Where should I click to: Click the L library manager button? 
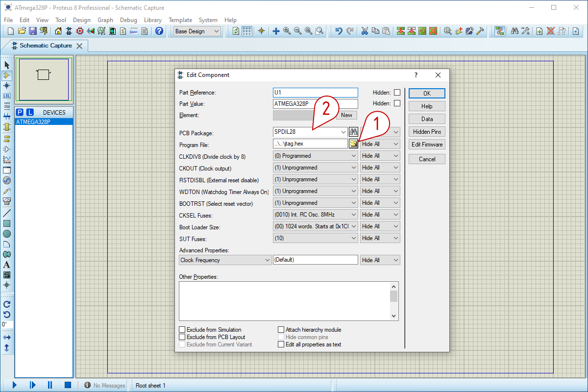coord(30,112)
